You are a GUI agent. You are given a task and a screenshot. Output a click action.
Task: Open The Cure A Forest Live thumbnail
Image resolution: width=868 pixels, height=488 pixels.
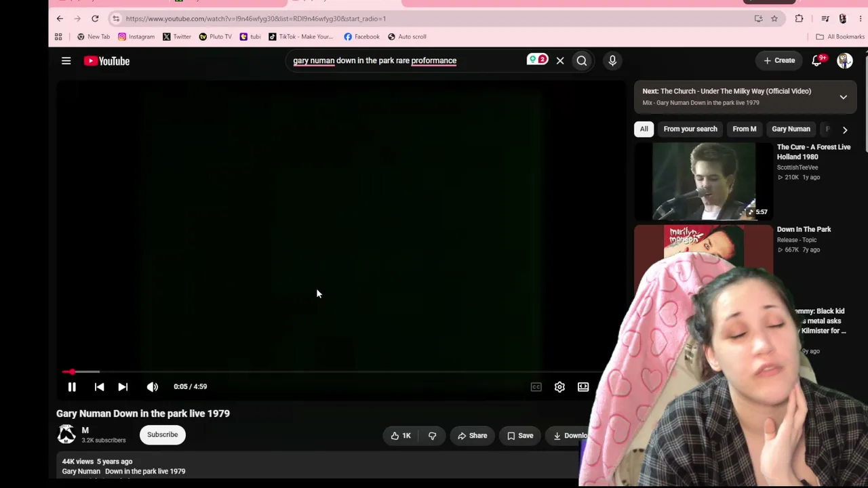(x=703, y=182)
